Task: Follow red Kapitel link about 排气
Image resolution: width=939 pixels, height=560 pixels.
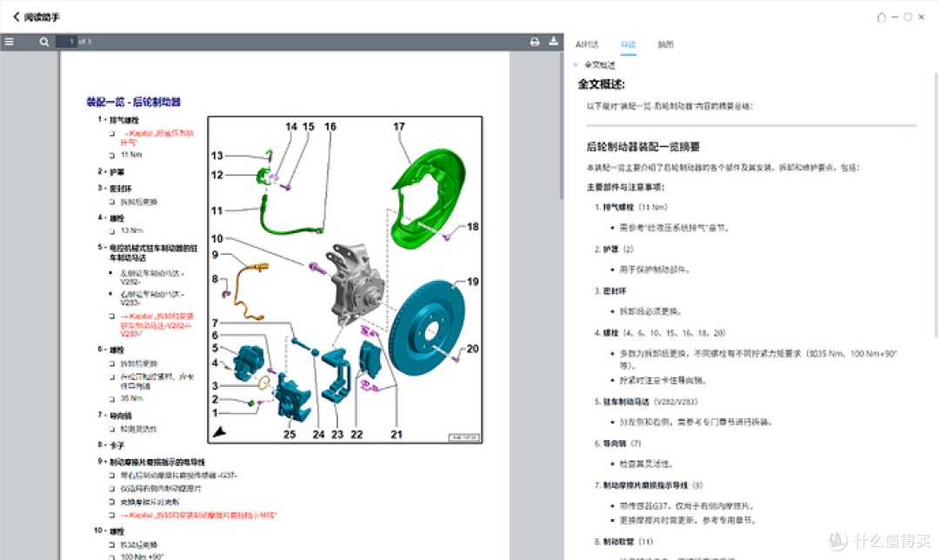Action: pos(156,137)
